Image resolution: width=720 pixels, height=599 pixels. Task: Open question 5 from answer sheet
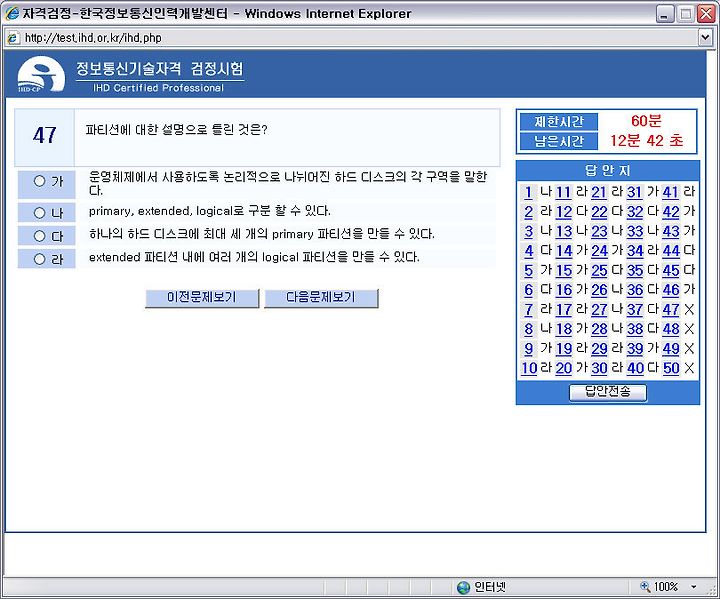[529, 270]
